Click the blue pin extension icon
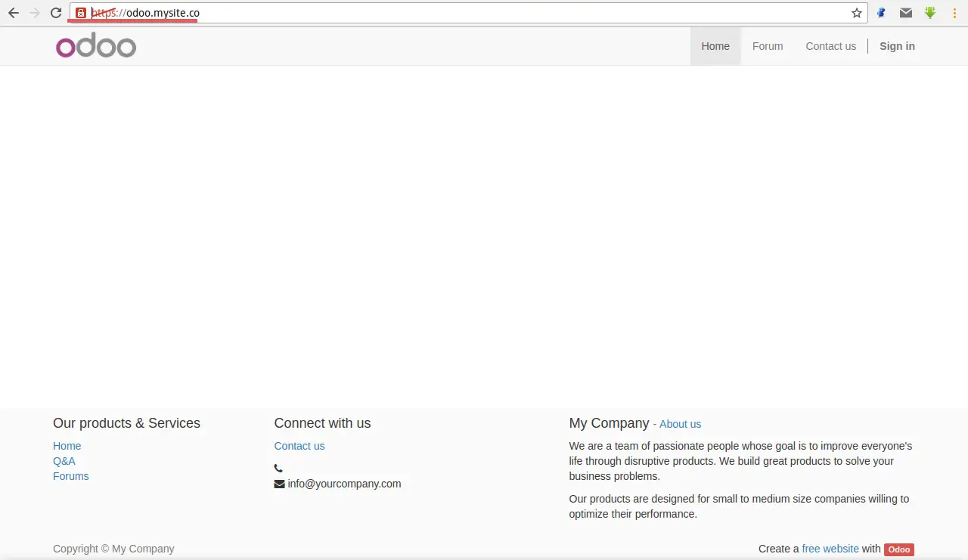 tap(881, 13)
